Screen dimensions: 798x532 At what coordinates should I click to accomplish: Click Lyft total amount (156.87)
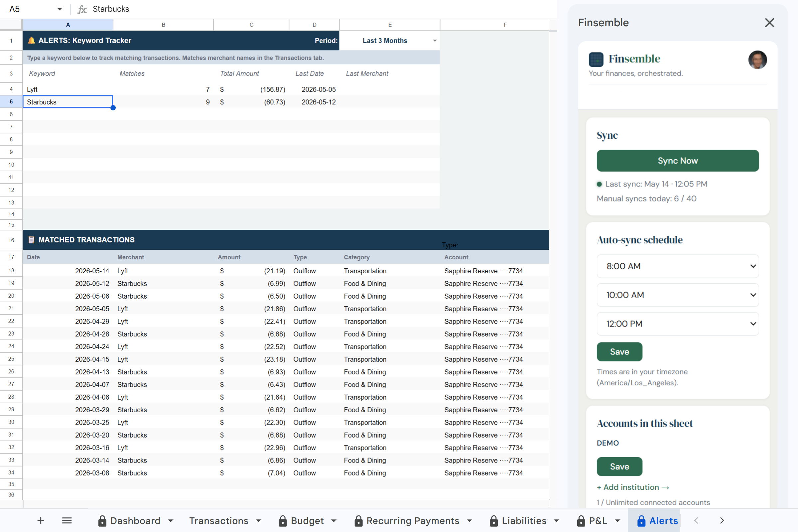[x=251, y=89]
